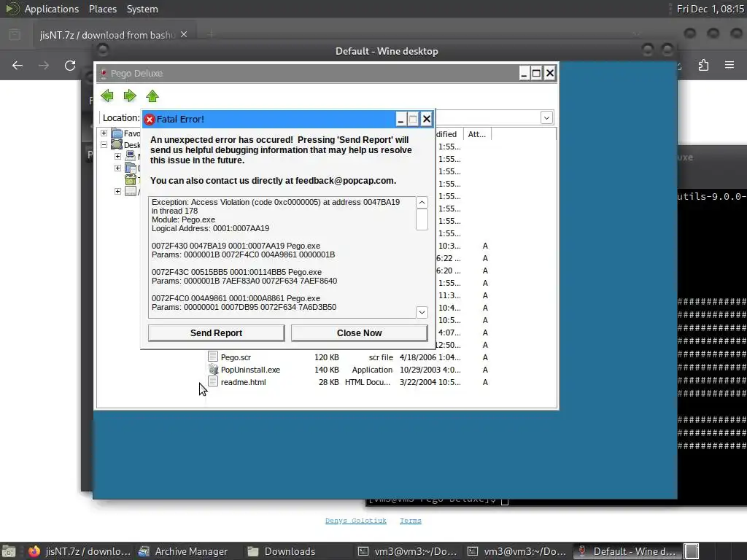Viewport: 747px width, 560px height.
Task: Click the green back arrow in Pego Deluxe
Action: coord(107,96)
